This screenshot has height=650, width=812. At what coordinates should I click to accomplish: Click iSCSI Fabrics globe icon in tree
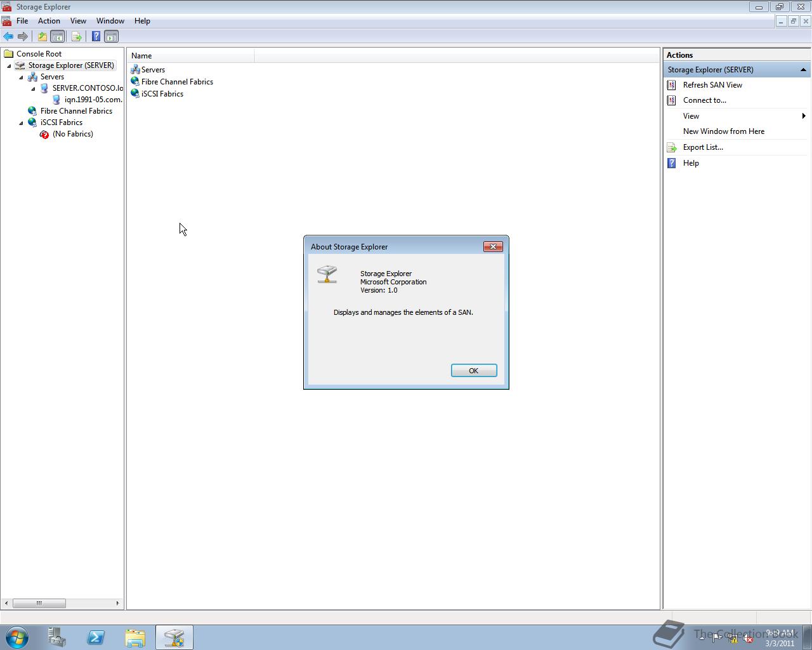[32, 123]
